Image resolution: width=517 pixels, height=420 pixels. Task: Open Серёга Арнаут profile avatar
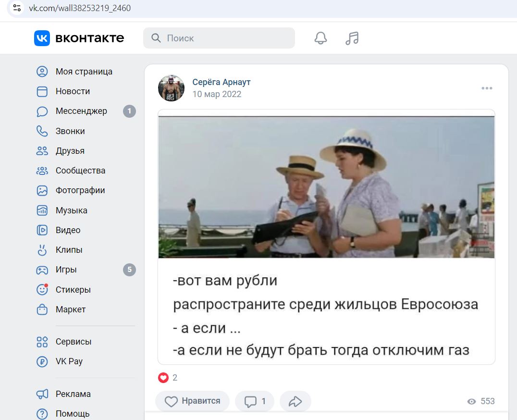[x=171, y=88]
